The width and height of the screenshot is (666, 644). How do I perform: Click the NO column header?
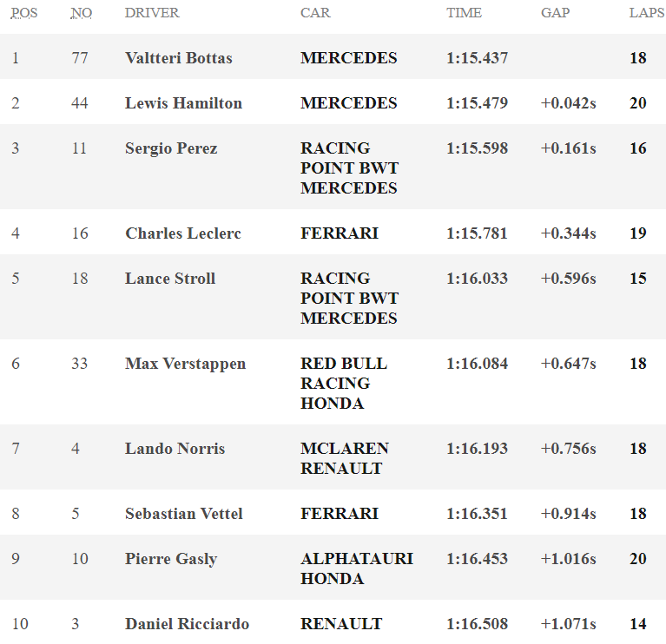[x=81, y=13]
